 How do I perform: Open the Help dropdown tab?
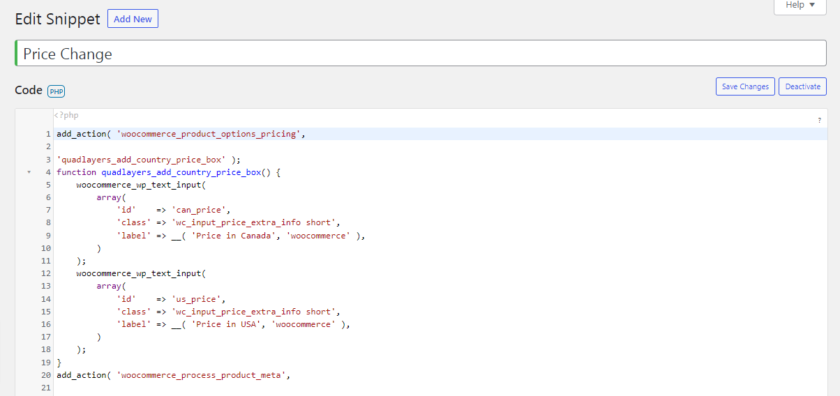pos(800,5)
